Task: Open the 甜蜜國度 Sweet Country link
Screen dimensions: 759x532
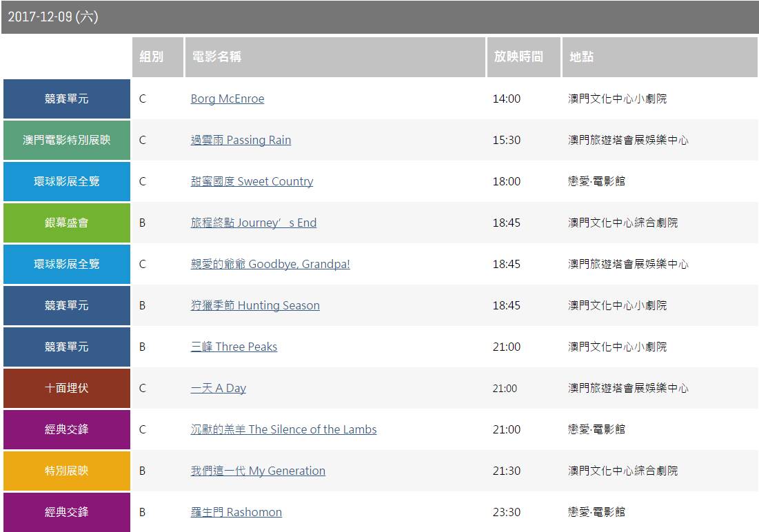Action: tap(252, 181)
